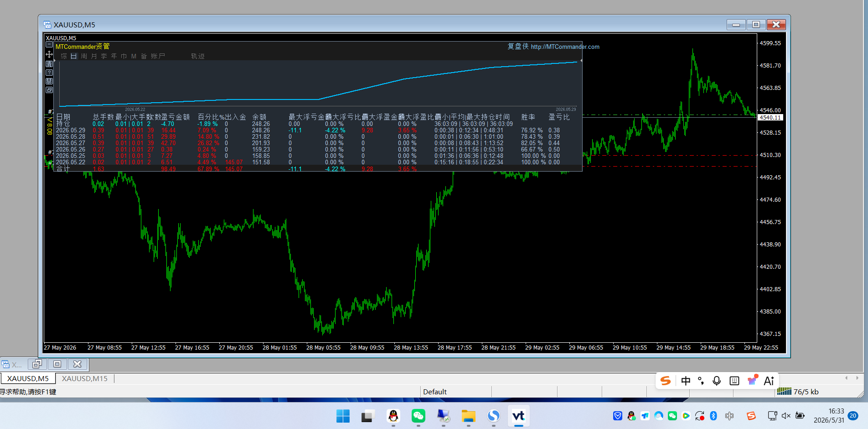Open the 轨迹 trajectory tab
Screen dimensions: 868x429
[x=198, y=56]
